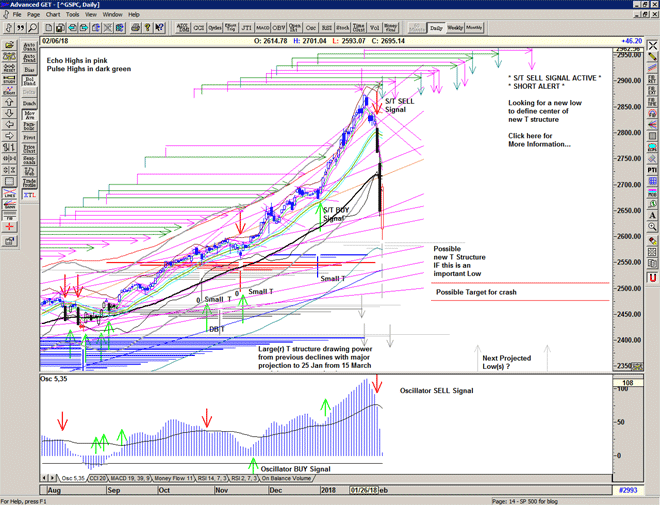Click the open folder icon in left toolbar

tap(9, 46)
